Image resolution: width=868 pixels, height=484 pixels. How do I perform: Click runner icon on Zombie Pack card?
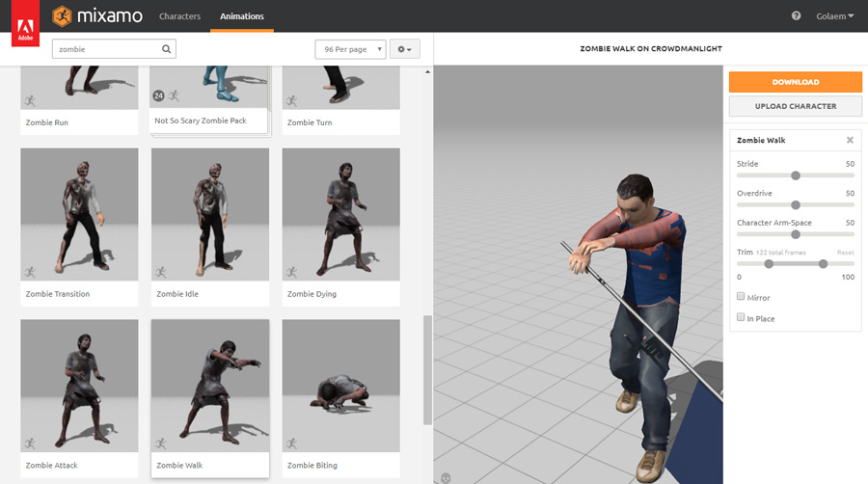(x=174, y=95)
